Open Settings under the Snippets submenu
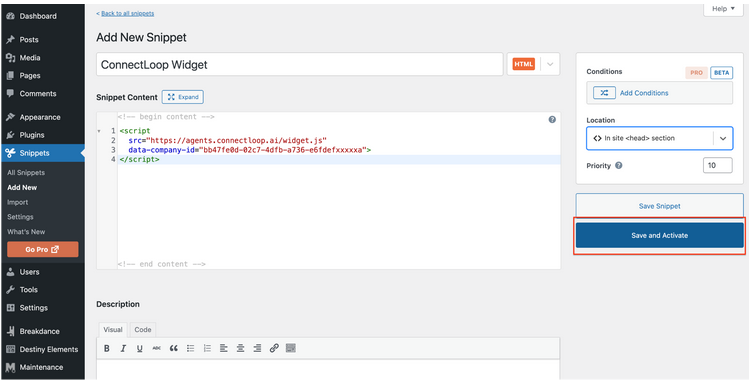Screen dimensions: 749x382 (20, 217)
